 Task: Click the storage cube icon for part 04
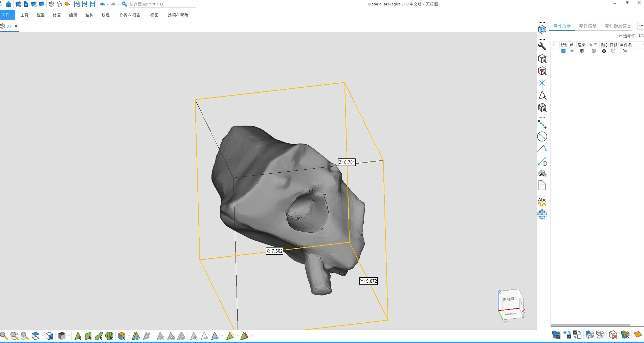(613, 51)
